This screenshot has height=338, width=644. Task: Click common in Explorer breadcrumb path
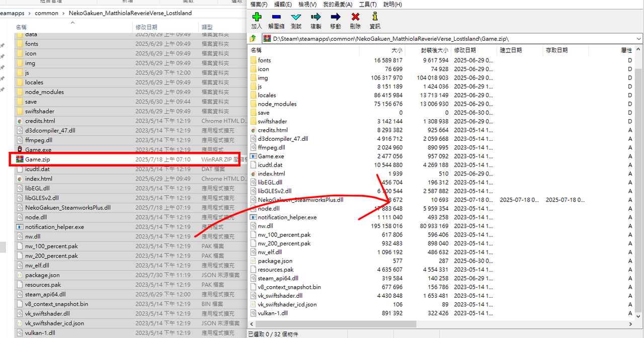pyautogui.click(x=47, y=13)
